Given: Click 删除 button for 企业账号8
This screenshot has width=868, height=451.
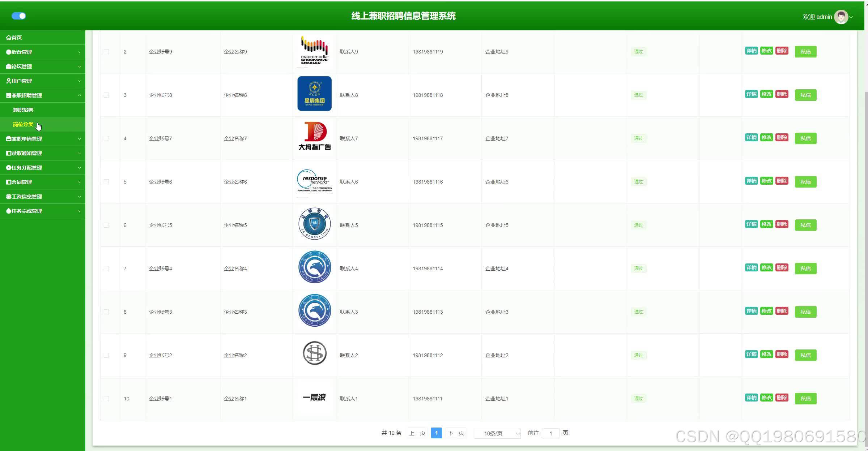Looking at the screenshot, I should pos(782,94).
